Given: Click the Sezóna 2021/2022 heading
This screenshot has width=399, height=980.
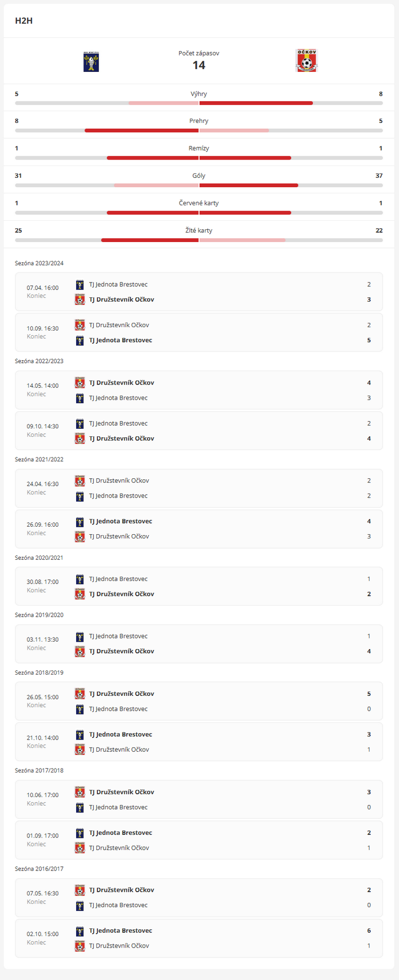Looking at the screenshot, I should click(x=39, y=459).
